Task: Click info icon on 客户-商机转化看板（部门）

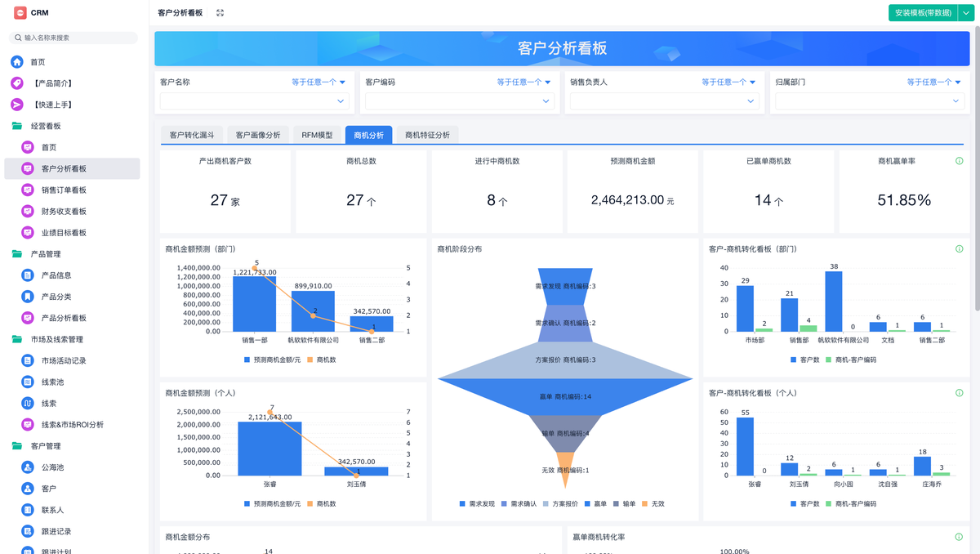Action: click(x=960, y=249)
